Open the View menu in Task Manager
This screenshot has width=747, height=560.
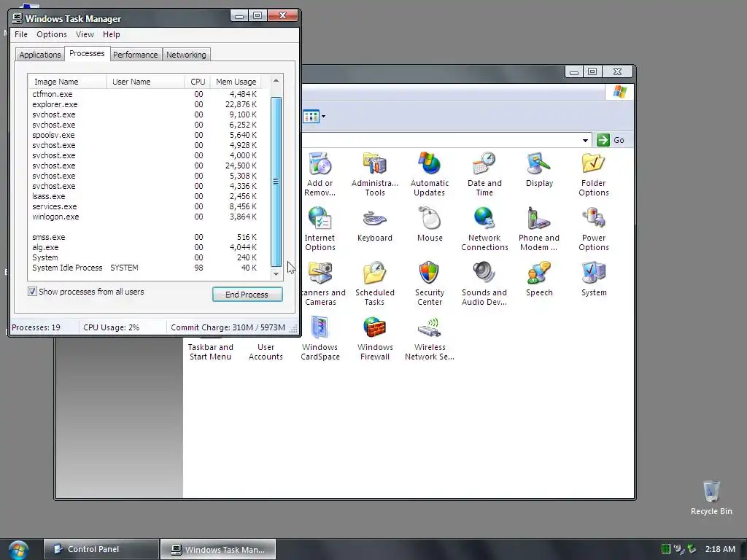[x=85, y=34]
